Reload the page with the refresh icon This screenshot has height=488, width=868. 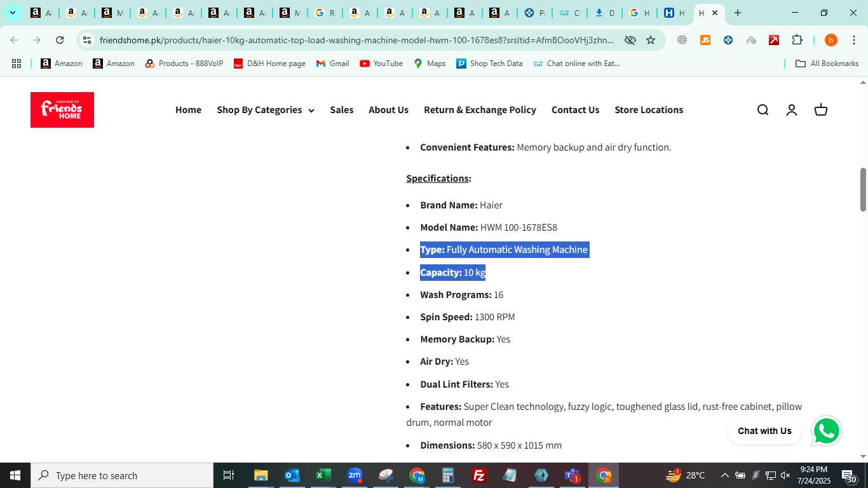pos(60,40)
